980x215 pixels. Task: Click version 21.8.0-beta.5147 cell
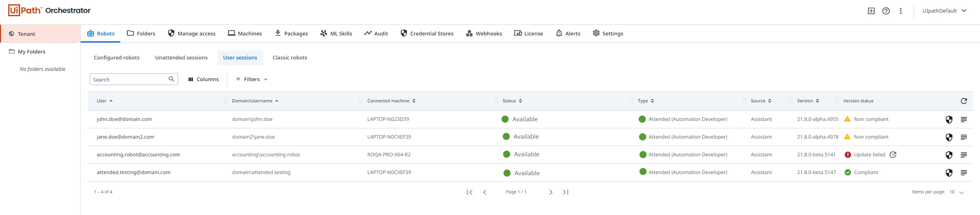click(816, 172)
